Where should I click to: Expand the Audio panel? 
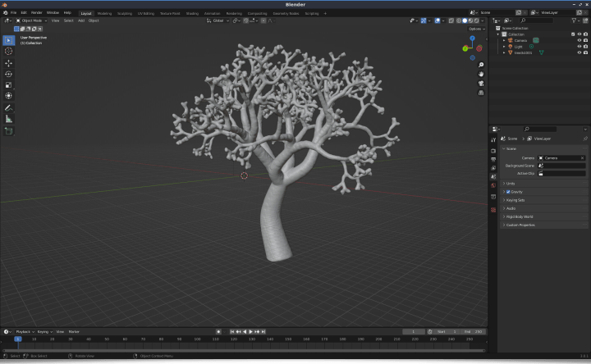545,208
